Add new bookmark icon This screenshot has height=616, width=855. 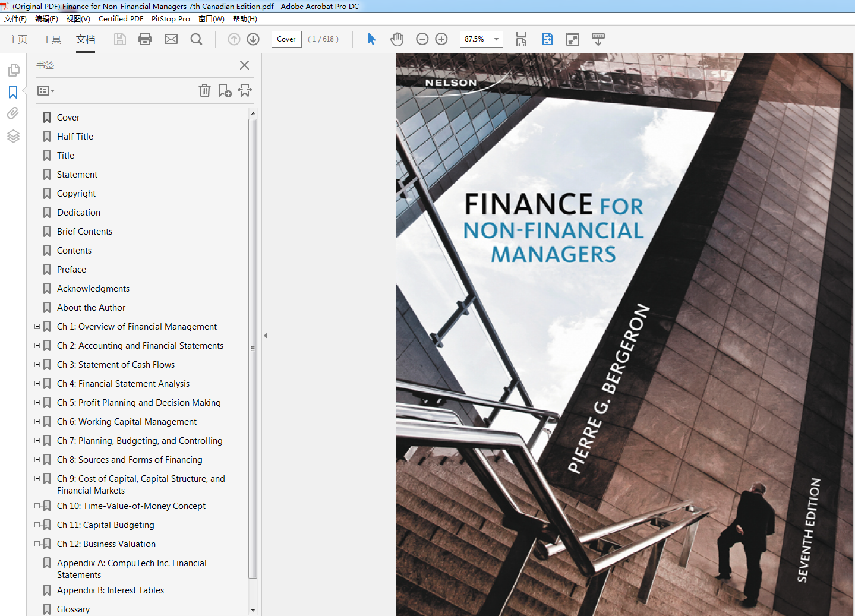coord(225,90)
